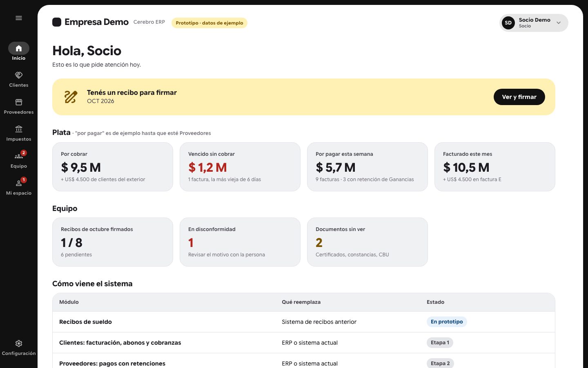Screen dimensions: 588x368
Task: Click the 'Qué reemplaza' column header
Action: [x=301, y=302]
